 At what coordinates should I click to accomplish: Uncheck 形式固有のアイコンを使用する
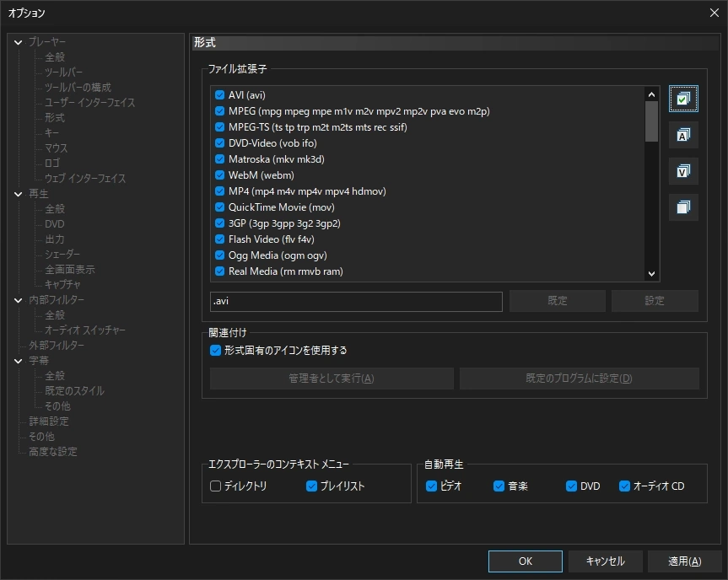point(215,351)
